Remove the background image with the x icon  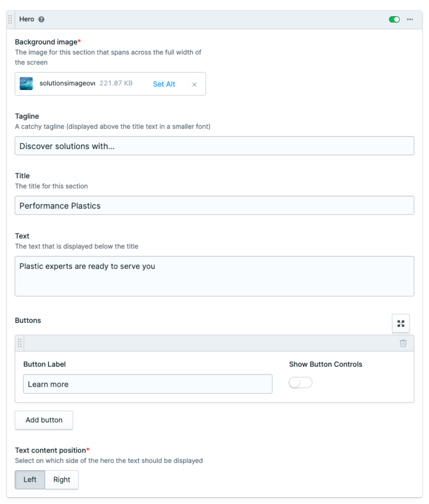point(194,84)
